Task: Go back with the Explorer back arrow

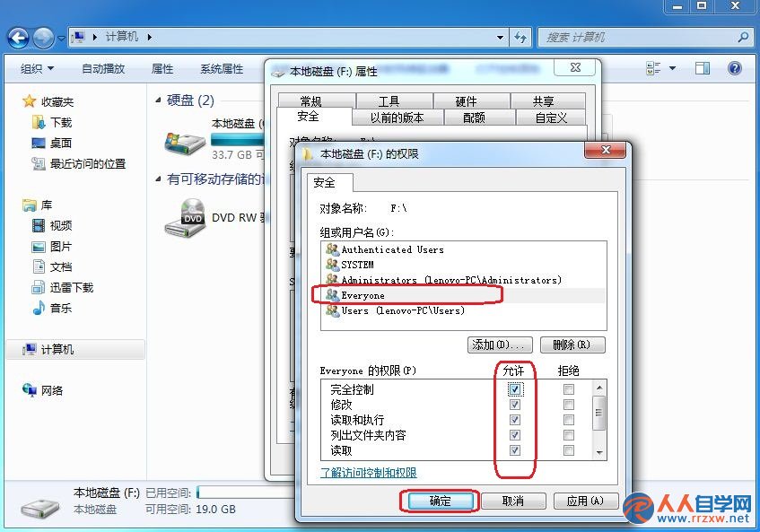Action: coord(19,38)
